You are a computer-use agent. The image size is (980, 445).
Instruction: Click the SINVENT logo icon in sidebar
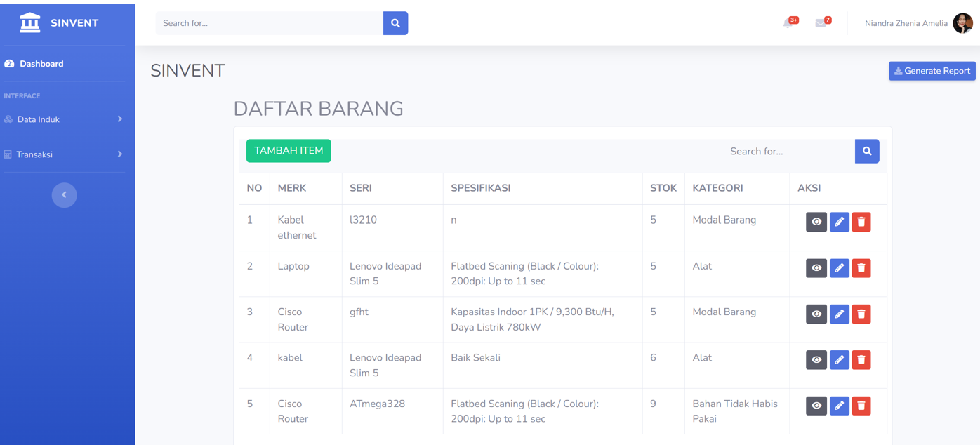[x=30, y=22]
